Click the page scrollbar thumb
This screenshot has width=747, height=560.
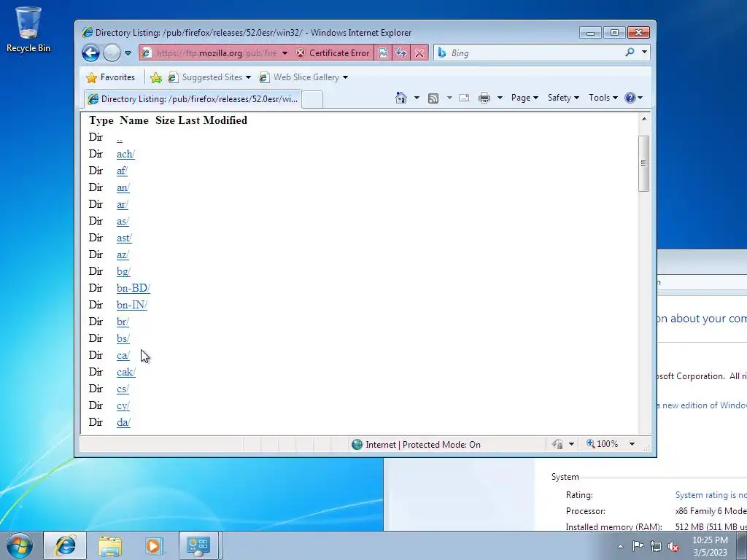(x=643, y=163)
